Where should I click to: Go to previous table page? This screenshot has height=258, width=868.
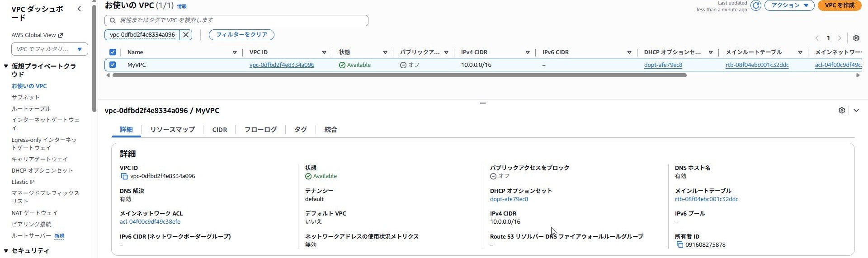(817, 38)
